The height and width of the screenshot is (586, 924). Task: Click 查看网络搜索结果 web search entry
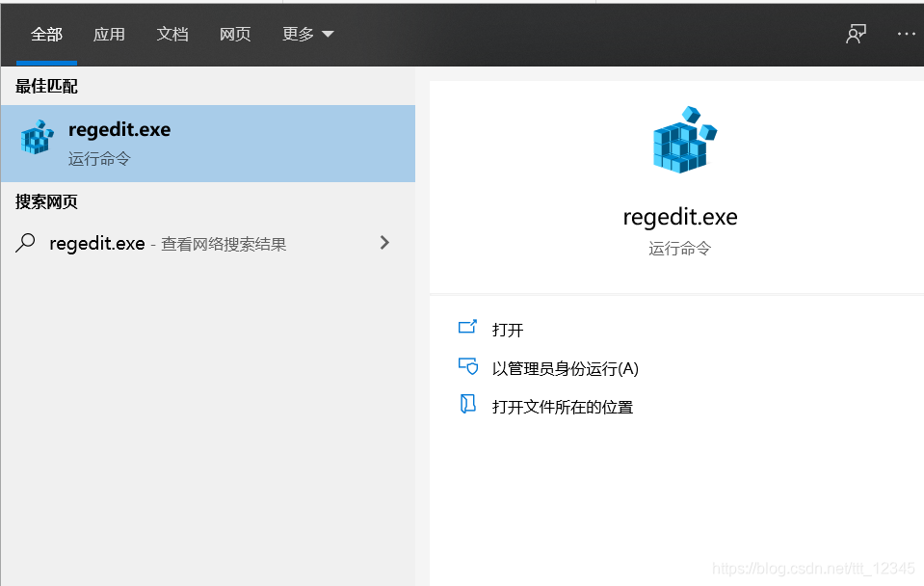[224, 244]
